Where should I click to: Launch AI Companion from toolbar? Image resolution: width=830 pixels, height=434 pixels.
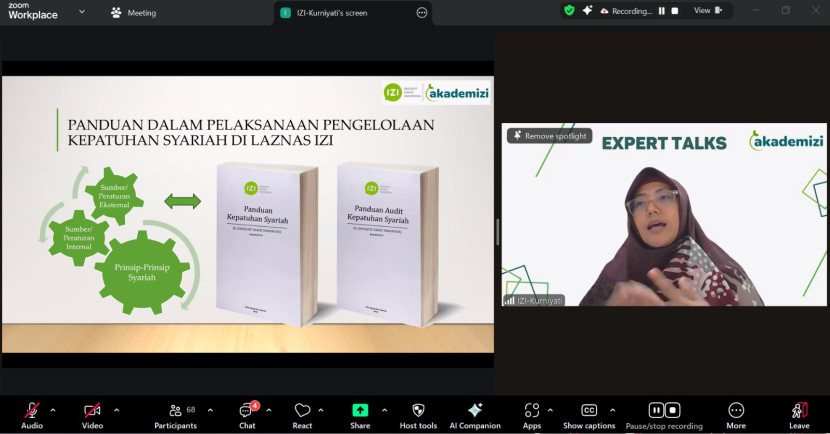(475, 411)
